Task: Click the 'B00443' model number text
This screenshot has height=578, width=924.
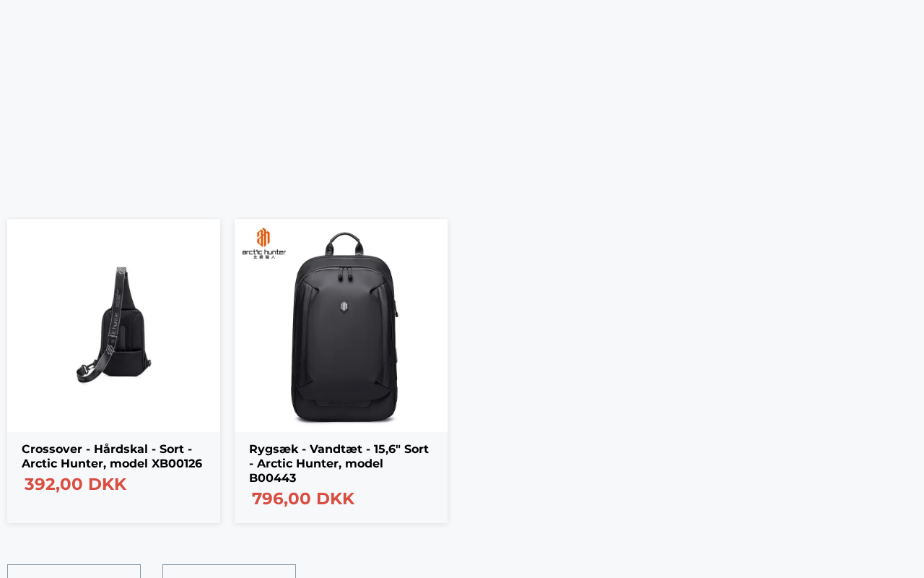Action: 272,478
